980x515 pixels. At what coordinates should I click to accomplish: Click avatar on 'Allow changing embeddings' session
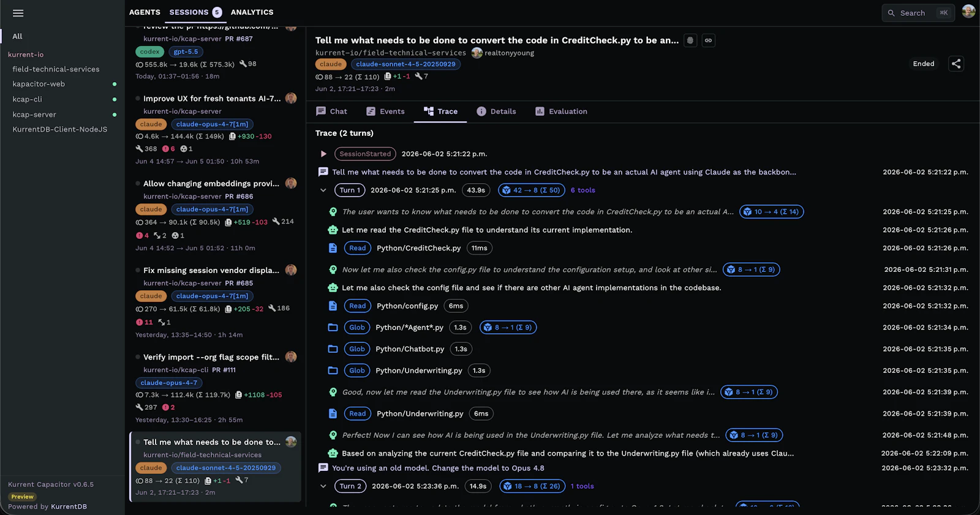point(291,183)
